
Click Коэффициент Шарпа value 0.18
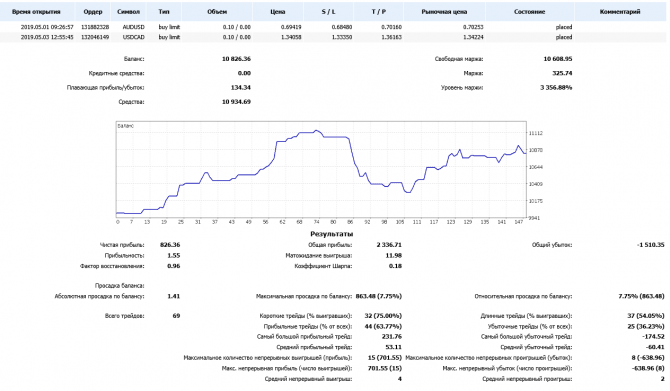click(x=396, y=266)
